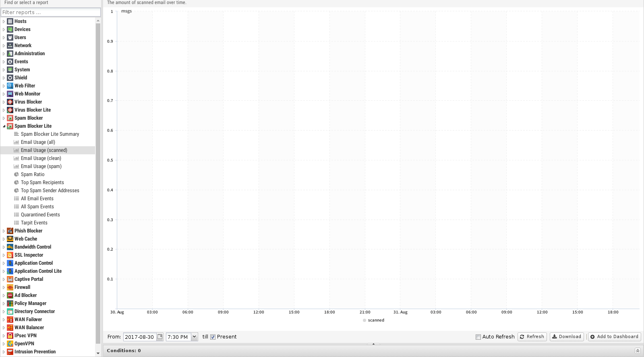Expand the Policy Manager tree node
The width and height of the screenshot is (644, 357).
pos(4,303)
